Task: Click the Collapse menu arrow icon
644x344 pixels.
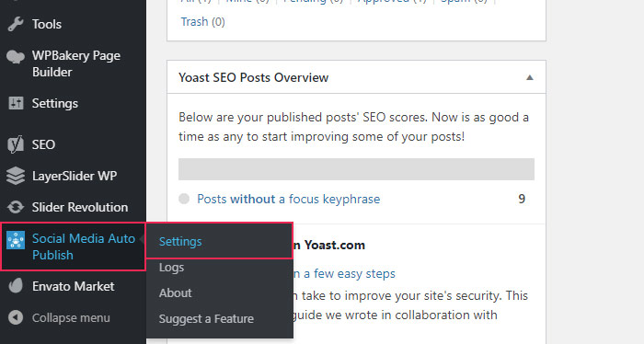Action: 16,317
